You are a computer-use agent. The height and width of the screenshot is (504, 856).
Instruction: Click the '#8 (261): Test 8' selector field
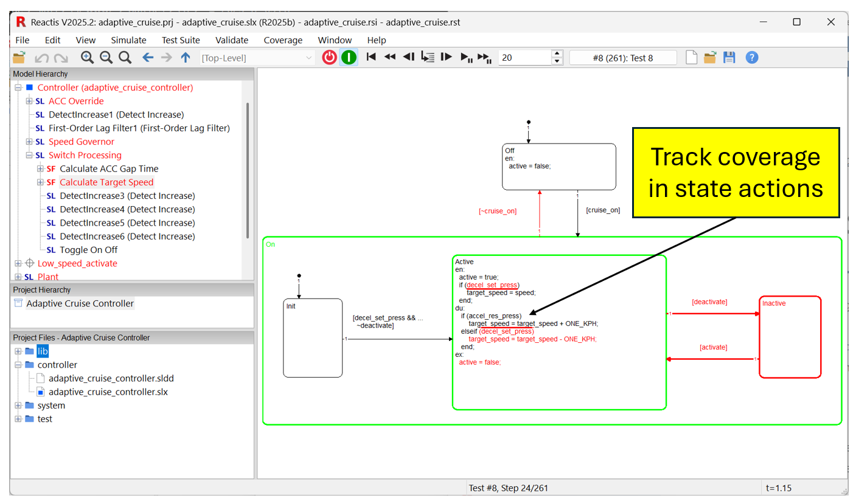click(x=622, y=57)
